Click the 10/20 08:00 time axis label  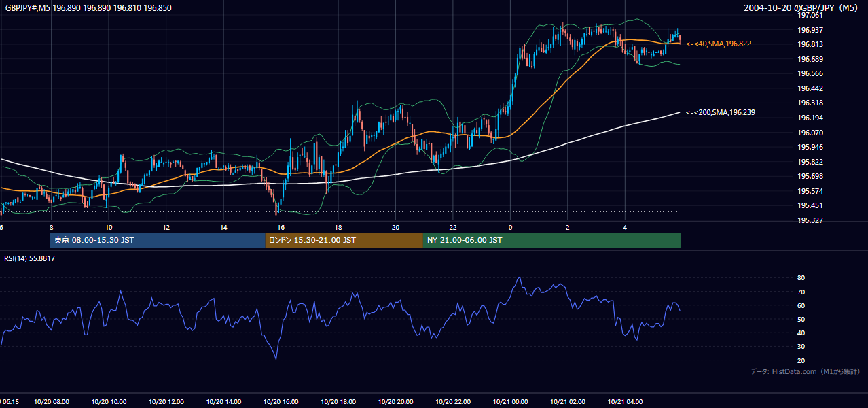click(51, 401)
